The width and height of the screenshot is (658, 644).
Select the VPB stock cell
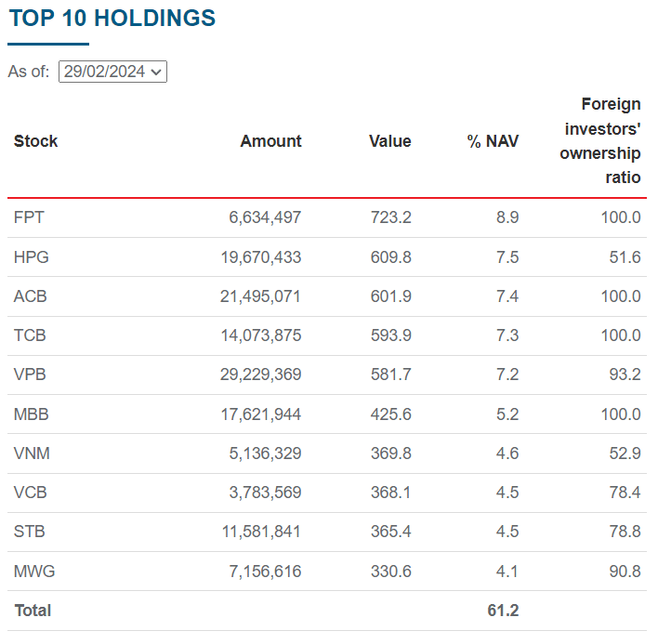(x=30, y=375)
